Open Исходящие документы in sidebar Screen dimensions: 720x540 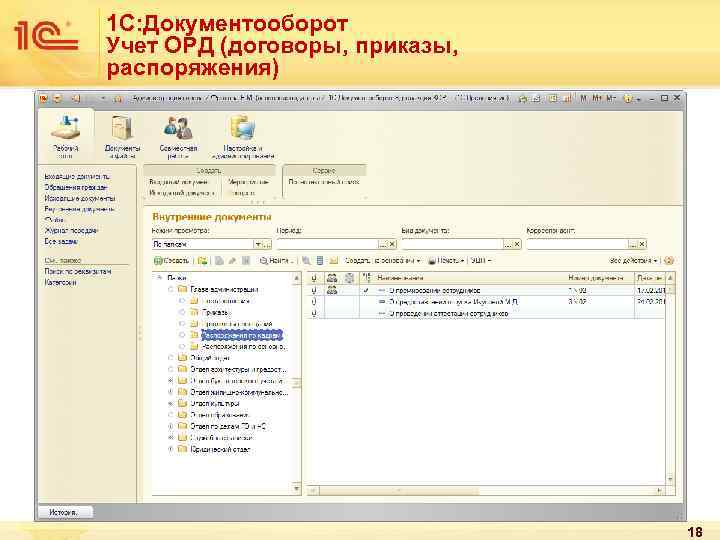pos(80,198)
